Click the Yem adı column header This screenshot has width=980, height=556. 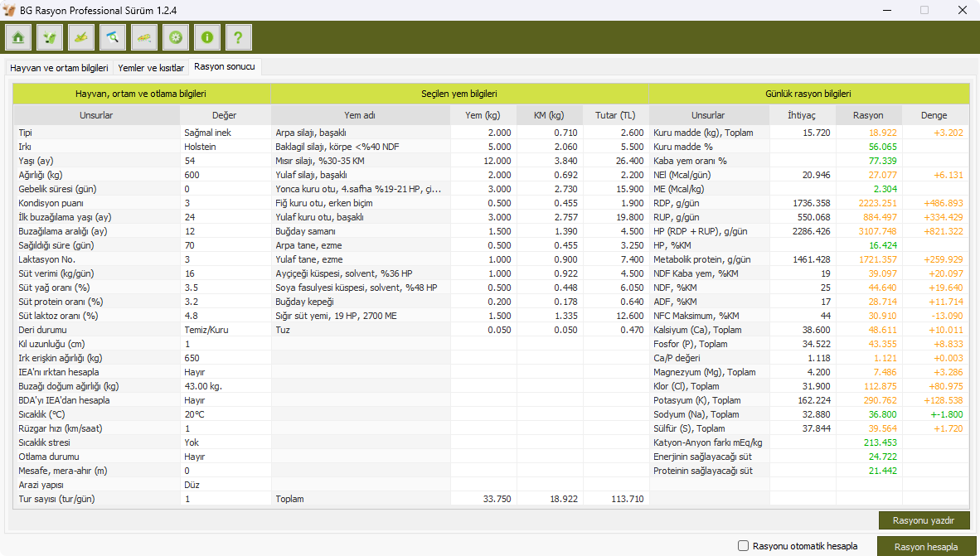tap(360, 115)
